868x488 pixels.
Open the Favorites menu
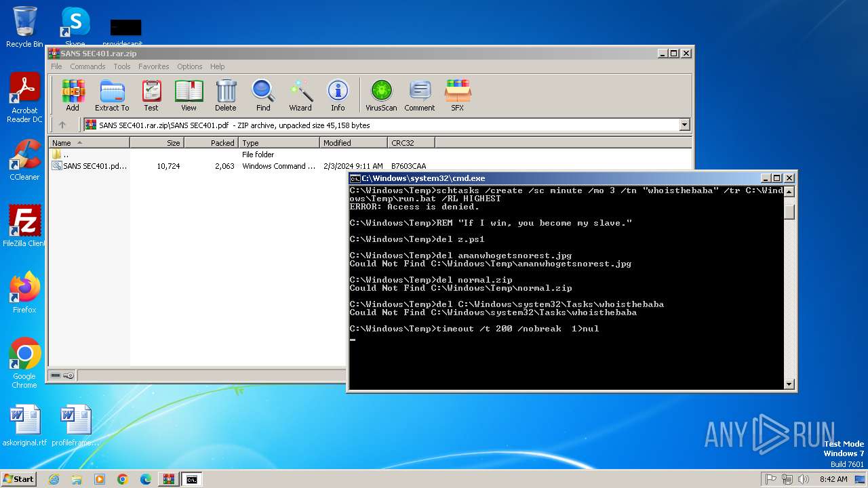[154, 66]
